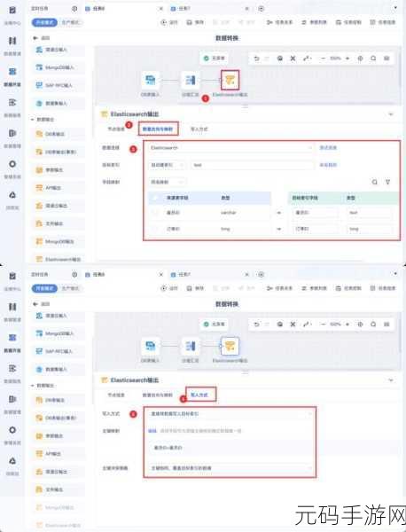Pick SAP RFC input component in lower component list

click(59, 351)
